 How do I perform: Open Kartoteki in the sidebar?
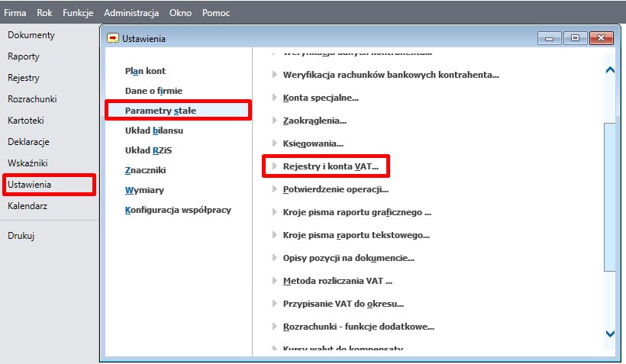pos(26,121)
